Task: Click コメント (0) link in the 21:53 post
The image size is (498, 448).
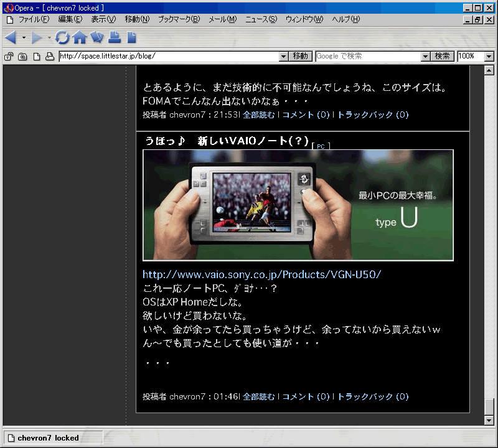Action: 306,114
